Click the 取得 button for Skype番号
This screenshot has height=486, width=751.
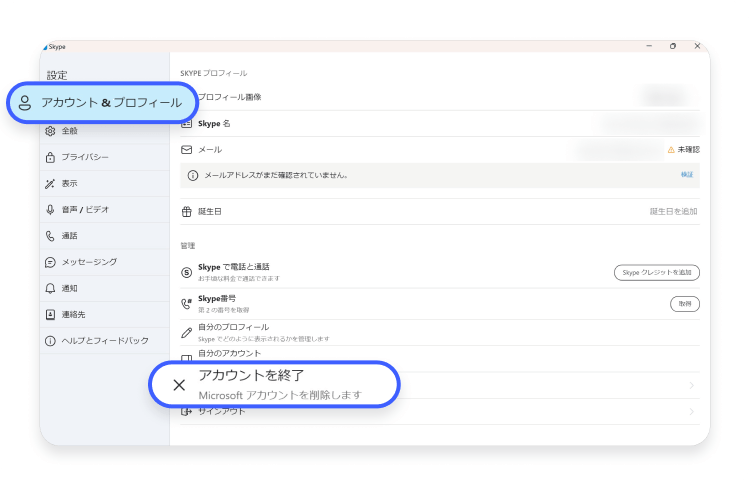pos(685,304)
